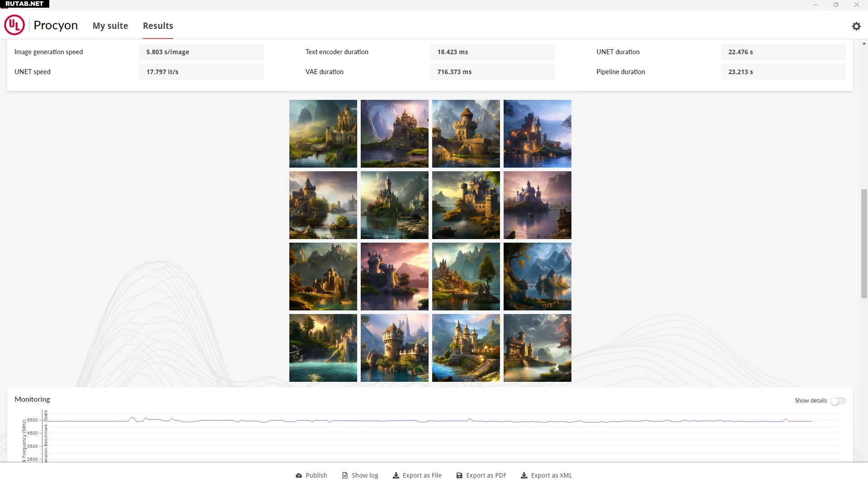Click the fantasy castle thumbnail in row three
Viewport: 868px width, 488px height.
tap(323, 276)
